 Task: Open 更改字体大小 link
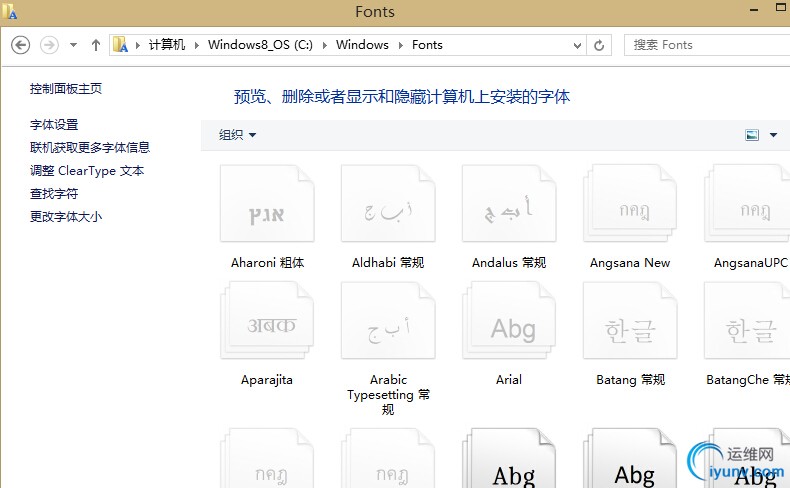(x=66, y=217)
